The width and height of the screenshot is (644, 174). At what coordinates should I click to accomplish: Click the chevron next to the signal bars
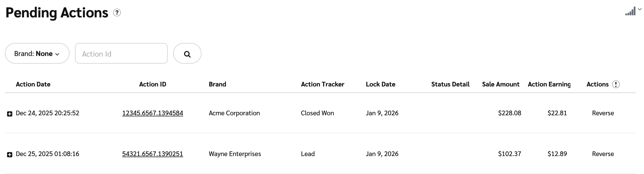coord(640,9)
